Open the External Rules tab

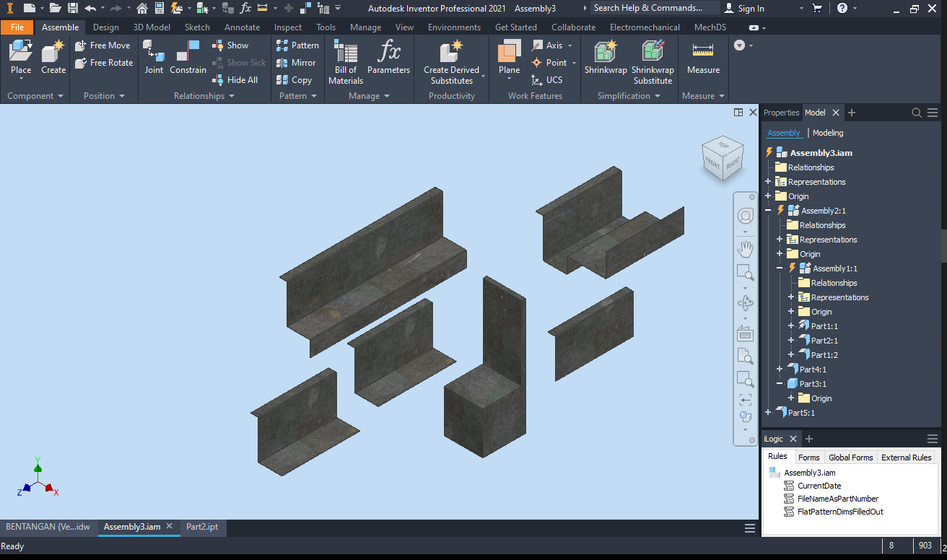pos(907,458)
